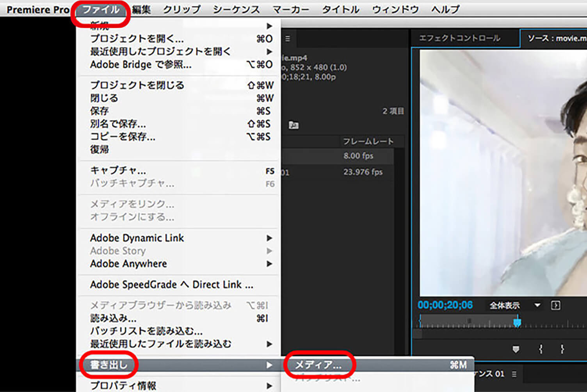Open the 書き出し submenu
Screen dimensions: 587x392
178,365
